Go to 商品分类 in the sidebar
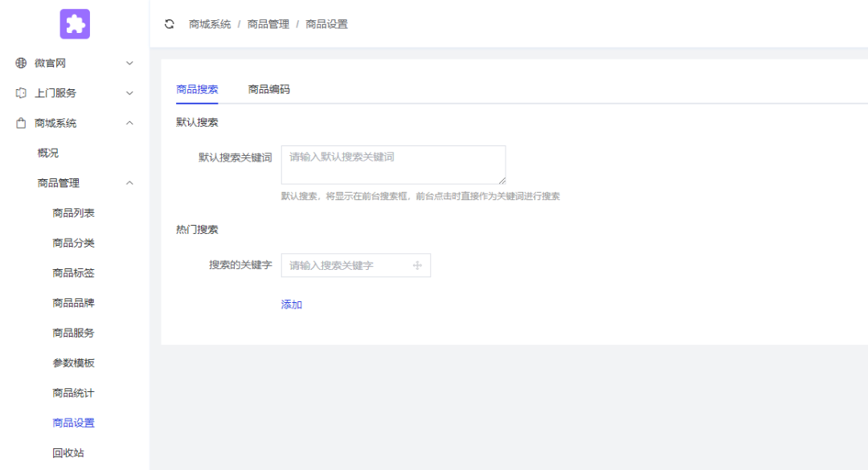 click(73, 243)
